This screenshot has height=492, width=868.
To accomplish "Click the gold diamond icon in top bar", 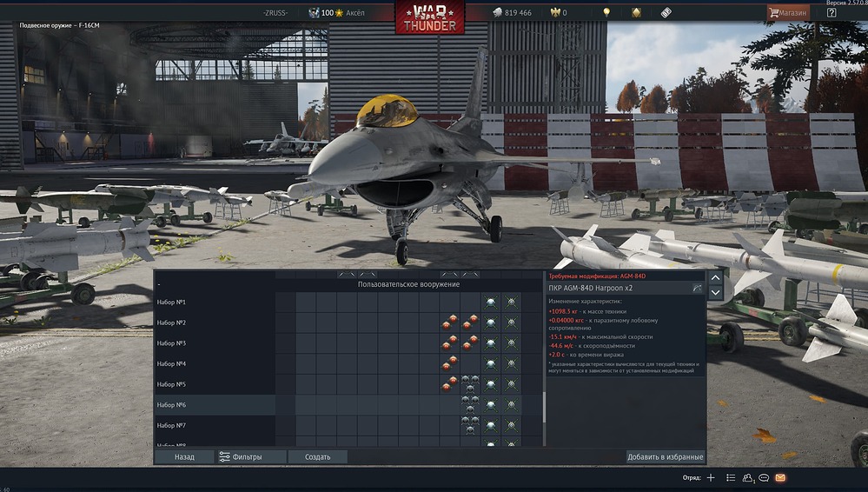I will pyautogui.click(x=636, y=12).
